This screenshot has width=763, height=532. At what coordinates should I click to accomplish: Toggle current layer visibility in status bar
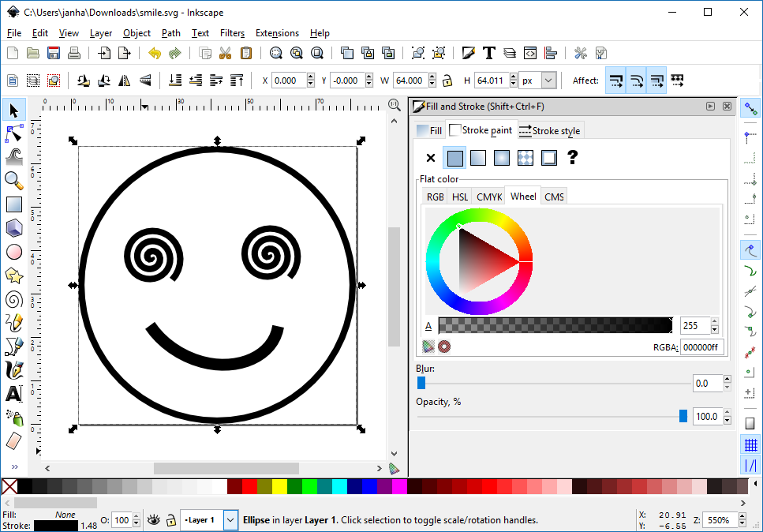153,519
